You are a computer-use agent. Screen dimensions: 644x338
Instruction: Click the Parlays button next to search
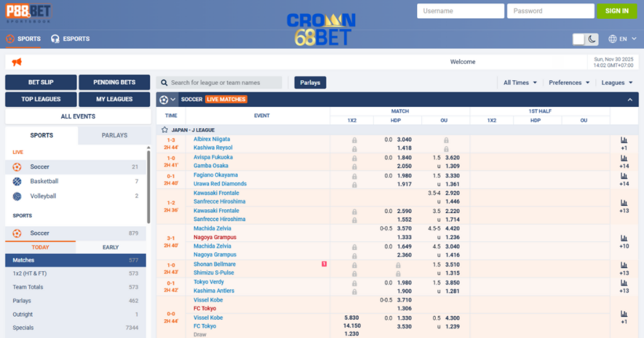pyautogui.click(x=310, y=83)
